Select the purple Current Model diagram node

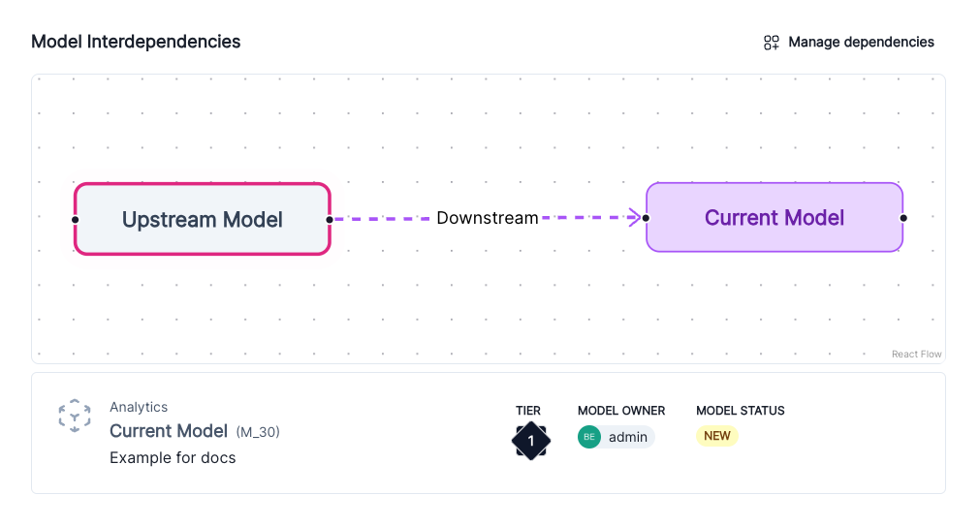click(774, 218)
